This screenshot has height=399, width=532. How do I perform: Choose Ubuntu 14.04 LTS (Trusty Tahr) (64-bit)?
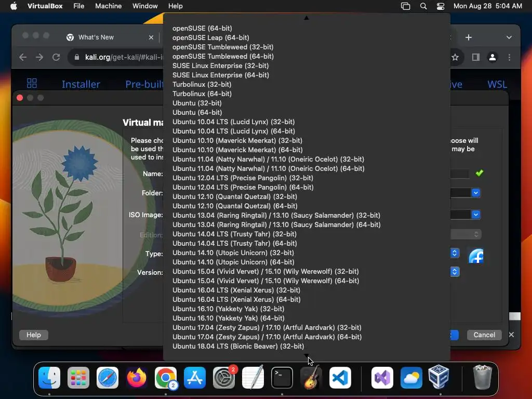click(234, 243)
